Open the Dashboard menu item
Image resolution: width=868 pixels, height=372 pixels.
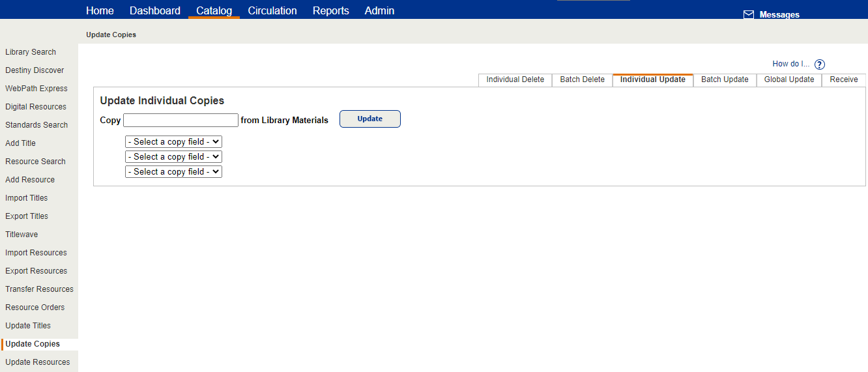155,10
